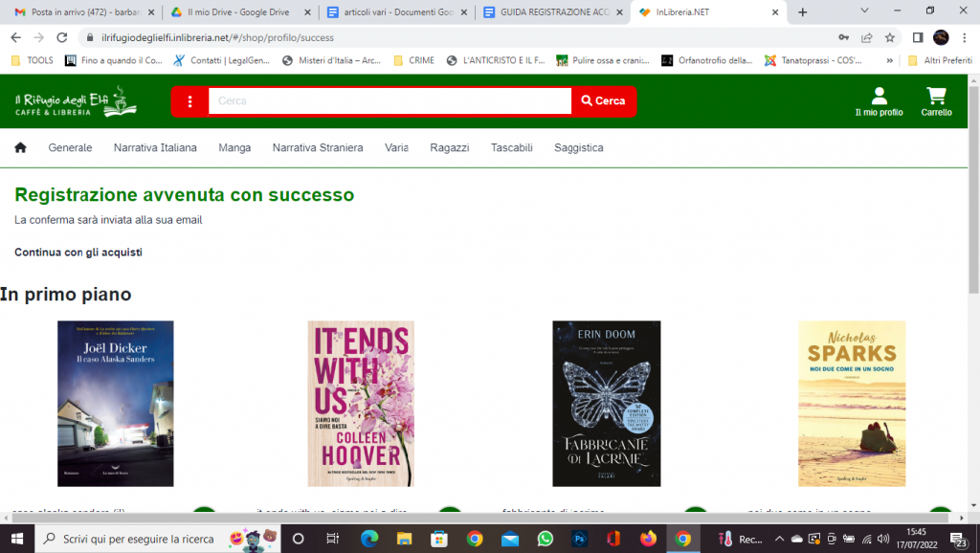Open the home icon in category navigation
980x553 pixels.
coord(21,147)
